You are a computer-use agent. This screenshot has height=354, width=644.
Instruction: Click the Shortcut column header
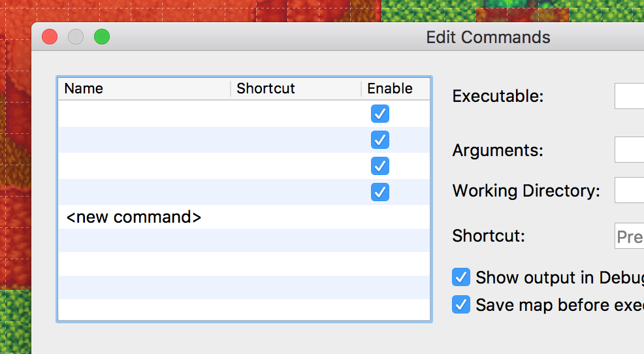(296, 88)
